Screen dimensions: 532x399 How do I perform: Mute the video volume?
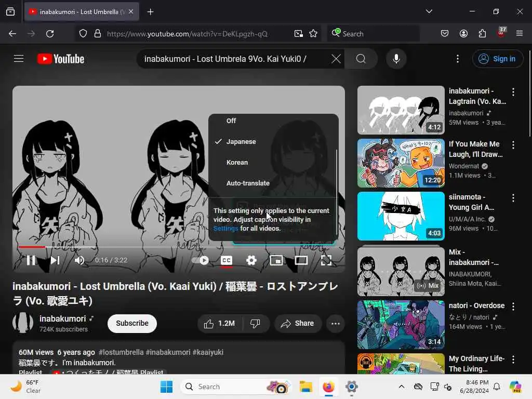coord(79,260)
